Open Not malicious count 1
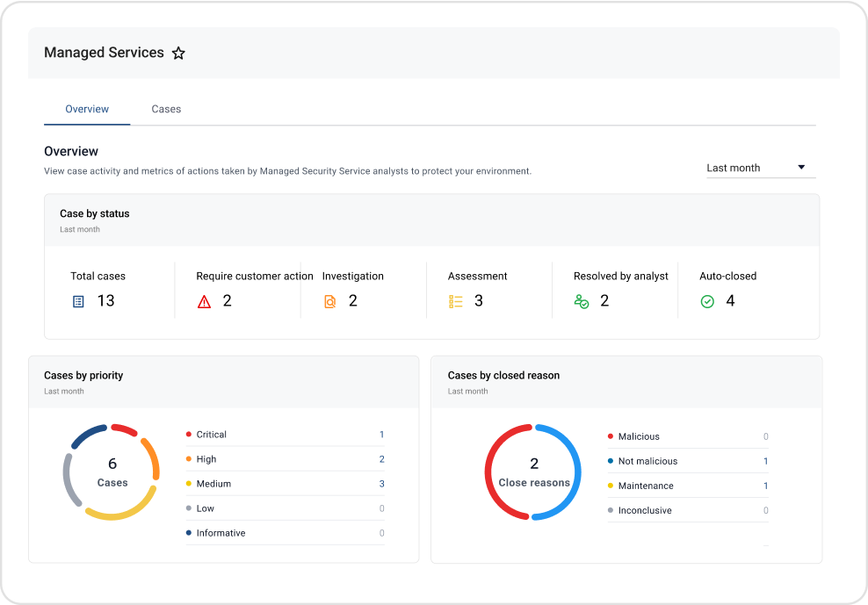The width and height of the screenshot is (868, 605). click(x=765, y=461)
